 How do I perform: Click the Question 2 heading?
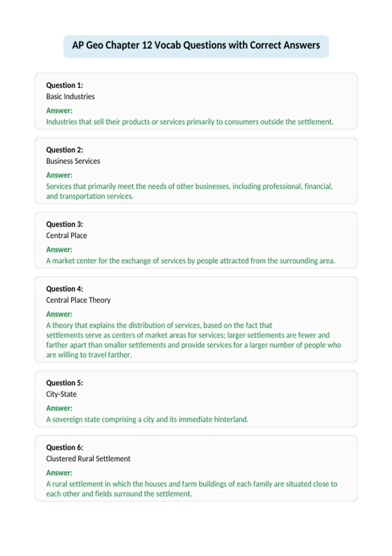point(65,150)
